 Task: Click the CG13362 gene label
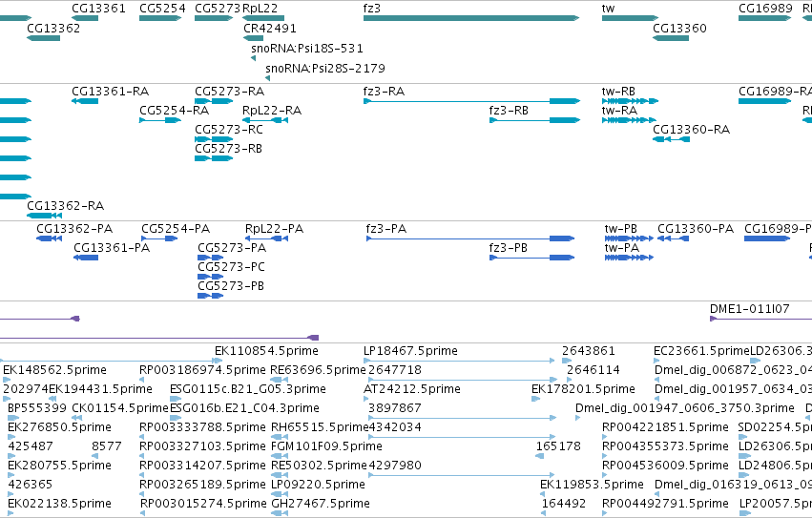tap(53, 28)
